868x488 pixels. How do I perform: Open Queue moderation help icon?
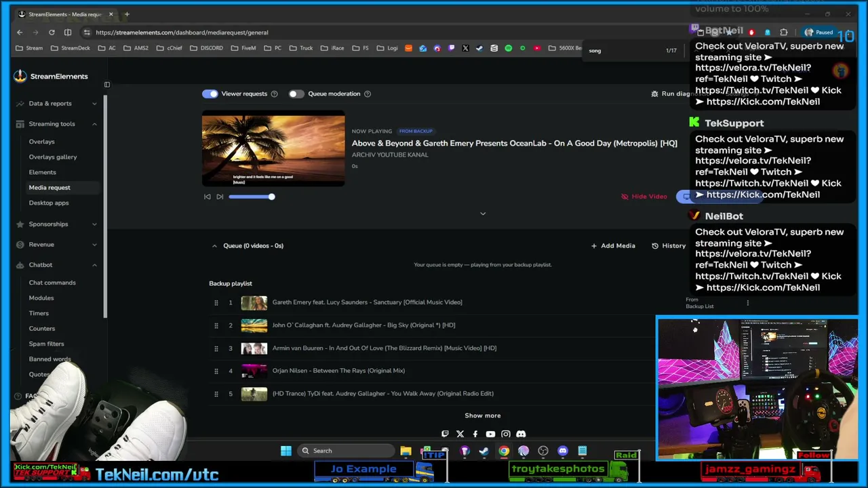[368, 94]
